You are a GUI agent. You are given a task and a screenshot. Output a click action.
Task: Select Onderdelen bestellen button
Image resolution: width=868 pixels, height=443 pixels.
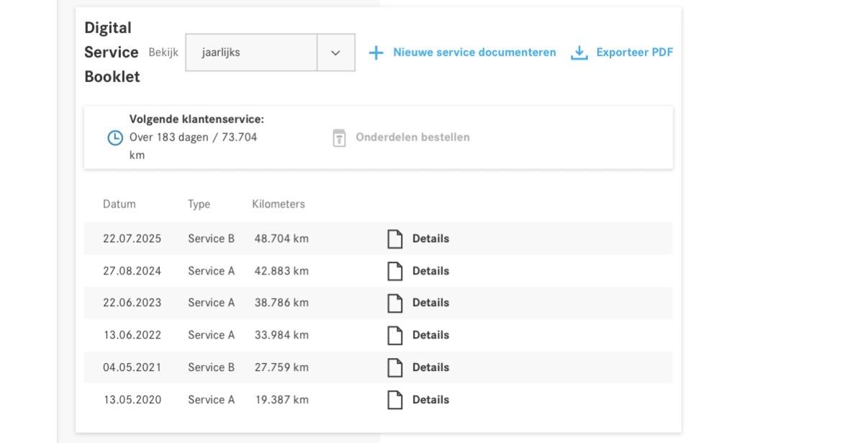[x=412, y=138]
